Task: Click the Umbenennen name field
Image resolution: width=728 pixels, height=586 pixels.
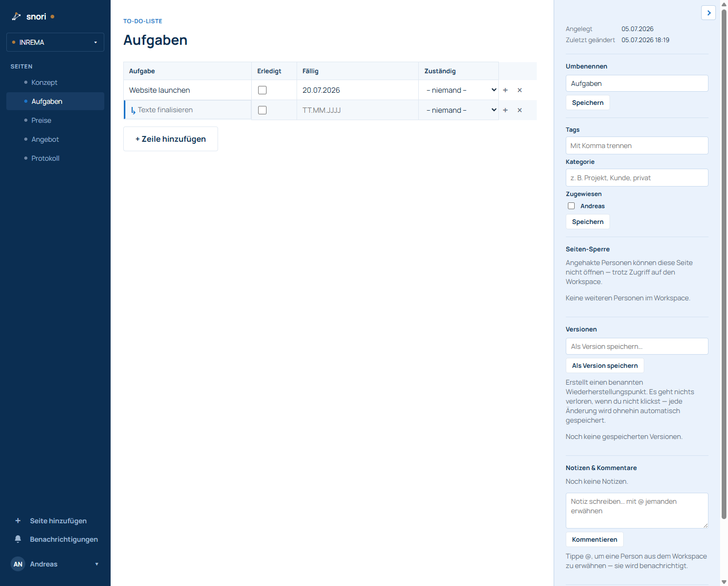Action: (637, 83)
